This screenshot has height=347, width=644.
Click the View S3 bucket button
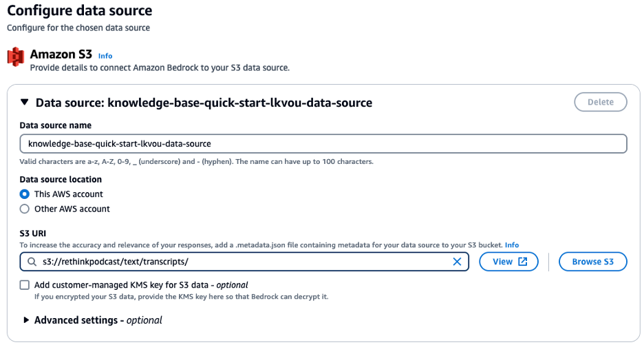point(509,262)
